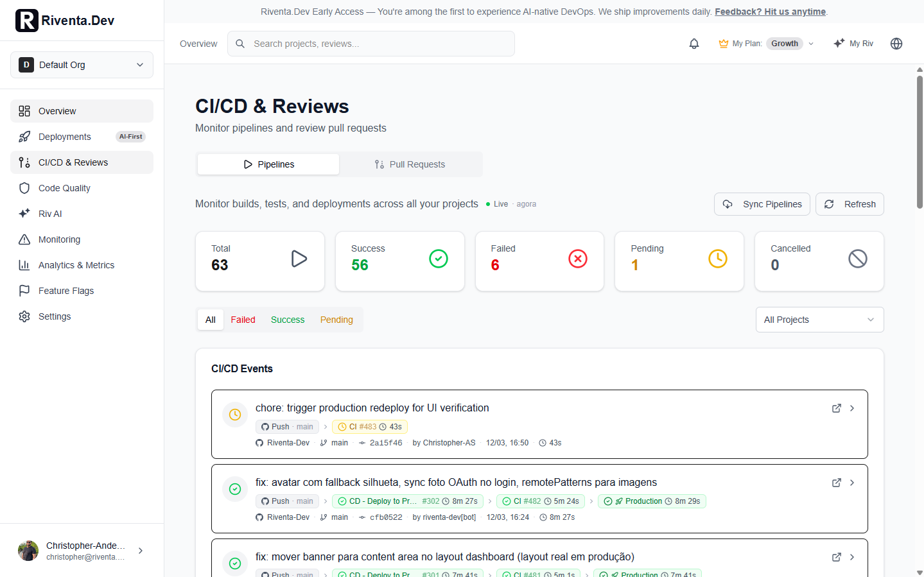924x577 pixels.
Task: Expand the Default Org selector
Action: pyautogui.click(x=82, y=64)
